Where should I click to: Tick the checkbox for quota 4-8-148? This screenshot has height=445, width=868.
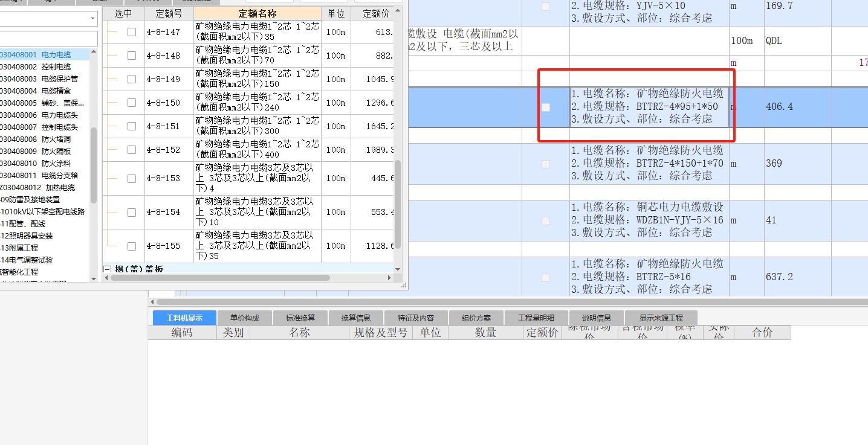(132, 56)
